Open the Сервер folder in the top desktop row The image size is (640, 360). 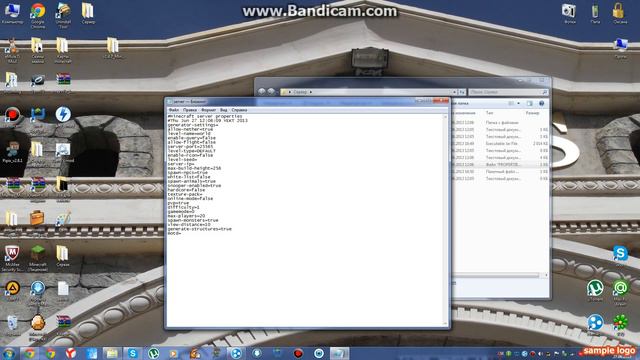click(x=88, y=13)
